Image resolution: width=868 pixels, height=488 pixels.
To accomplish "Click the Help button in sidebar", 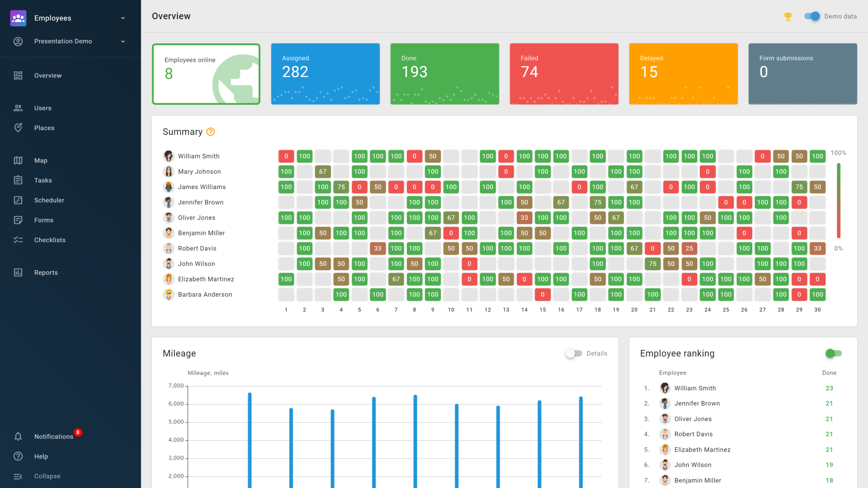I will [40, 456].
